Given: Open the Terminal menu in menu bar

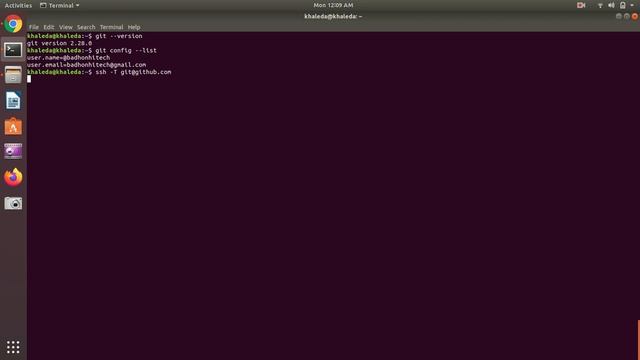Looking at the screenshot, I should point(111,27).
